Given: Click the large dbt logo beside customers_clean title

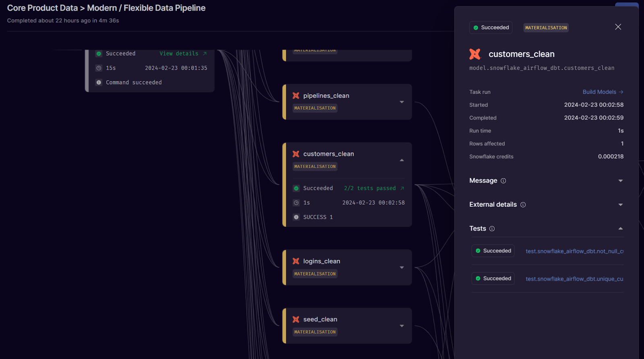Looking at the screenshot, I should [x=475, y=54].
